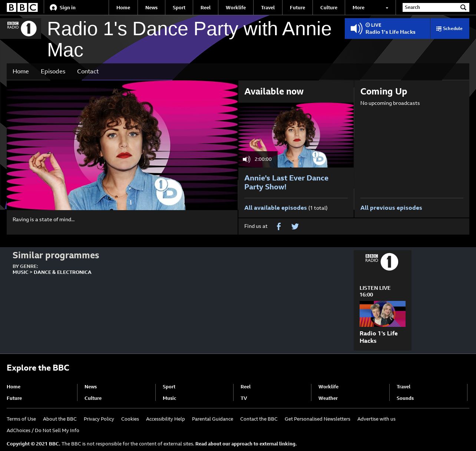The height and width of the screenshot is (451, 476).
Task: View All available episodes link
Action: 275,208
